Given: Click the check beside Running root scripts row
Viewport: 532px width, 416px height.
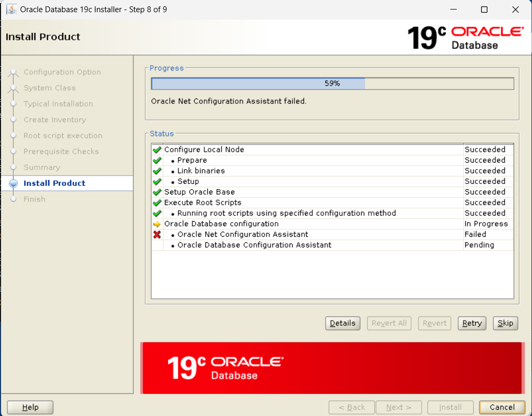Looking at the screenshot, I should coord(157,213).
